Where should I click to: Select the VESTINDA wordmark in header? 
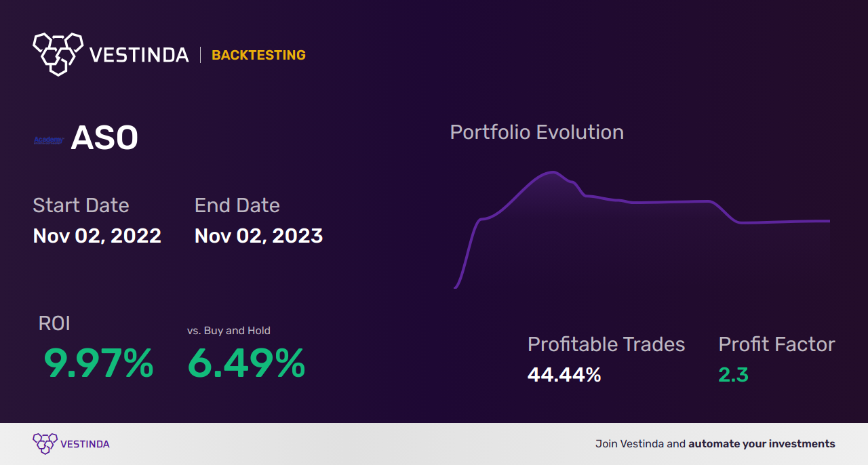tap(140, 55)
